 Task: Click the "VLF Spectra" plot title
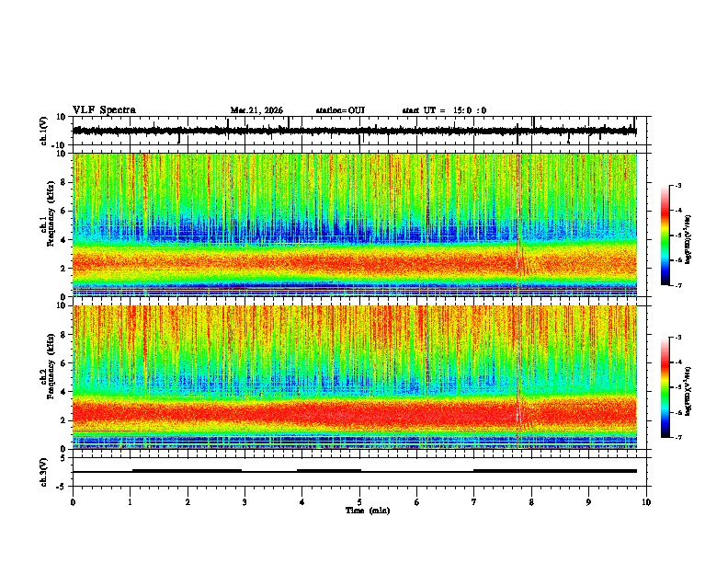[x=104, y=110]
